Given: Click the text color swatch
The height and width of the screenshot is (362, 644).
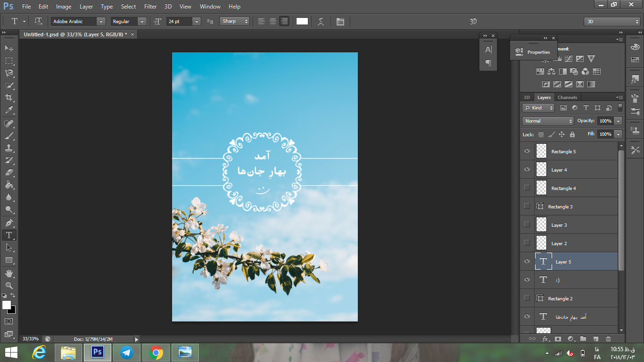Looking at the screenshot, I should (x=302, y=21).
